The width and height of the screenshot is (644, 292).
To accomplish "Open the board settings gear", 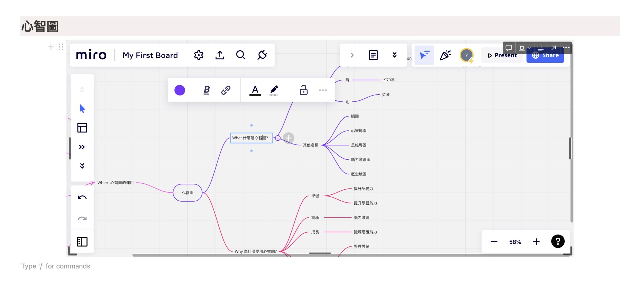I will 198,55.
